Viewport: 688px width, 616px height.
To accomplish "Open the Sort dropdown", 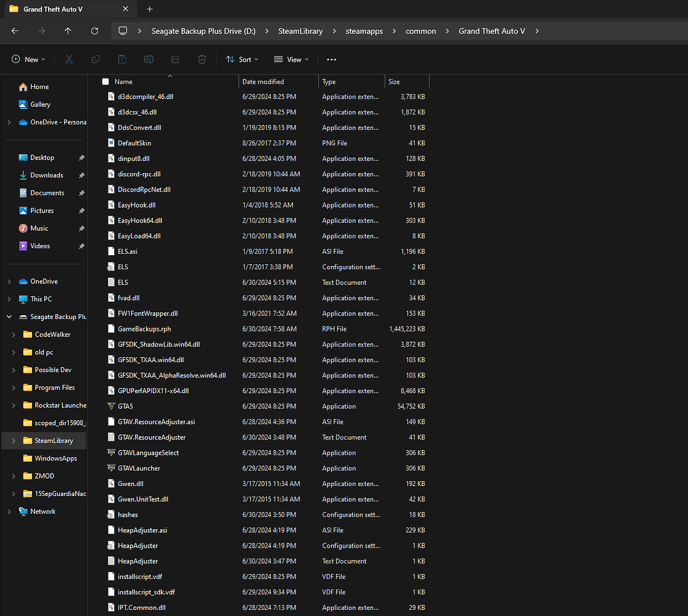I will point(242,59).
